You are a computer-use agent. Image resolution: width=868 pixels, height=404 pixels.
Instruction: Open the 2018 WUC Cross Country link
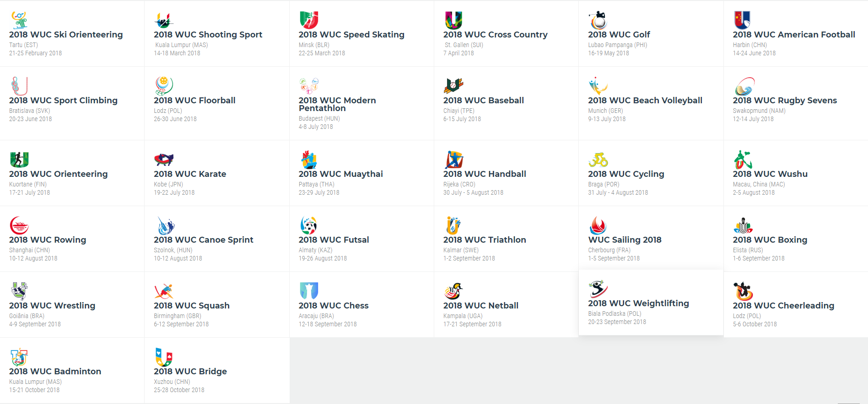point(495,35)
